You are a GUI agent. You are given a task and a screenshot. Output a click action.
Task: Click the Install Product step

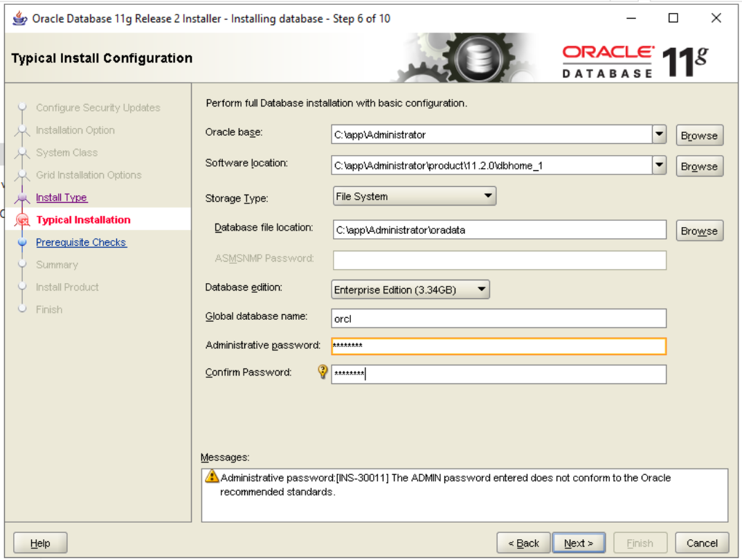[67, 287]
